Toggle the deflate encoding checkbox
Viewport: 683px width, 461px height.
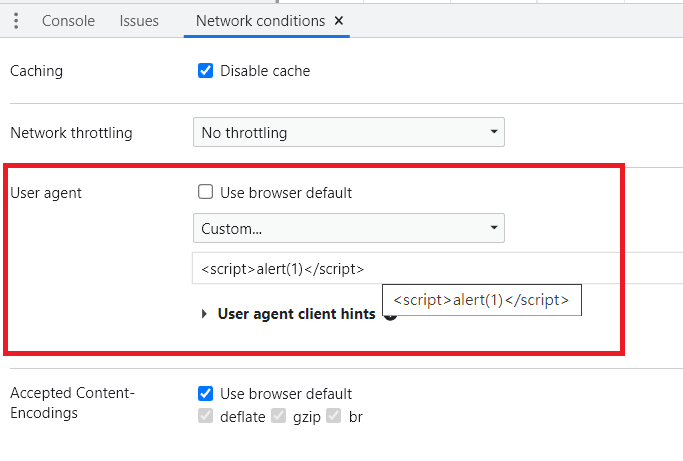tap(206, 416)
